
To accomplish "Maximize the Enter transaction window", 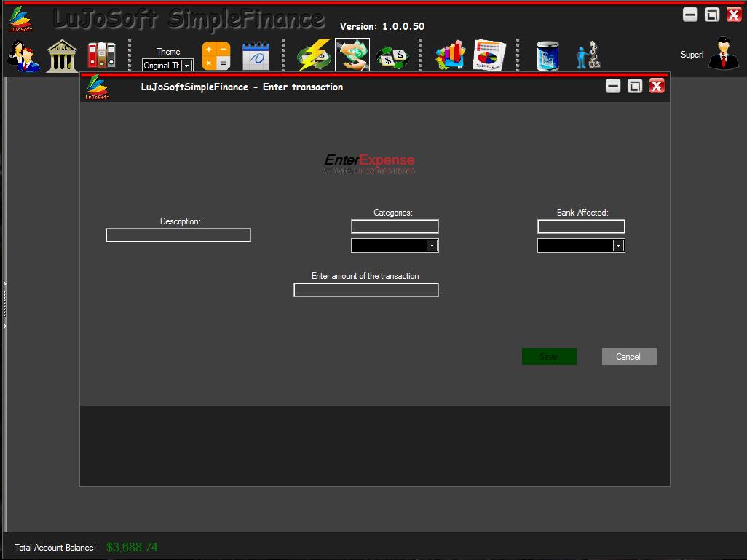I will click(635, 86).
